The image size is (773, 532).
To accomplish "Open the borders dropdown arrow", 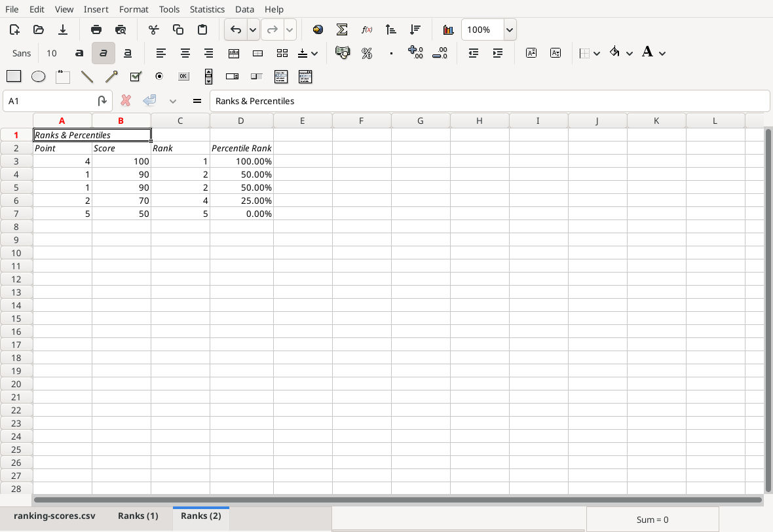I will click(x=597, y=53).
